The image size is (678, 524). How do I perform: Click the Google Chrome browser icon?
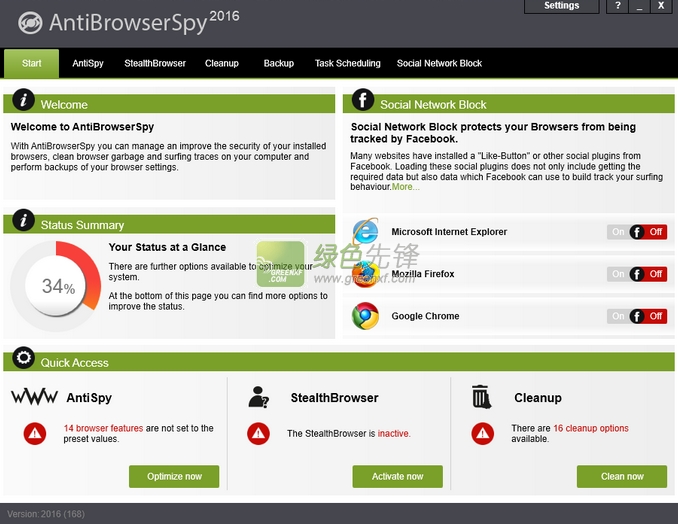(x=365, y=316)
